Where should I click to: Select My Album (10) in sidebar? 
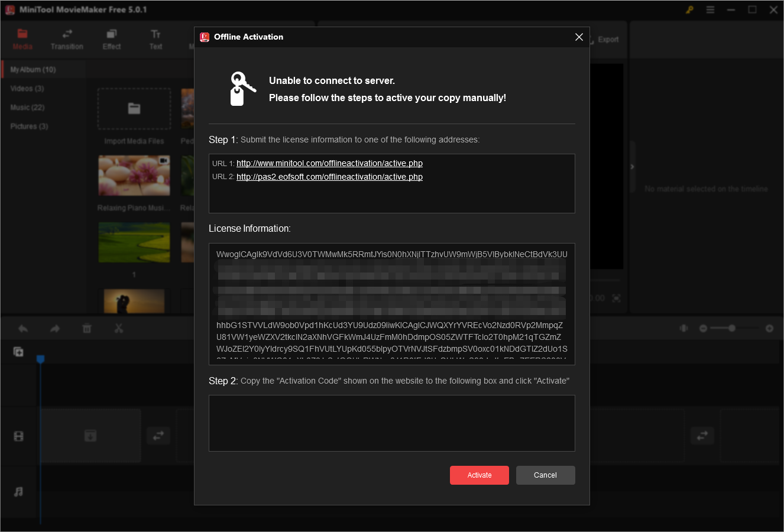click(x=44, y=70)
